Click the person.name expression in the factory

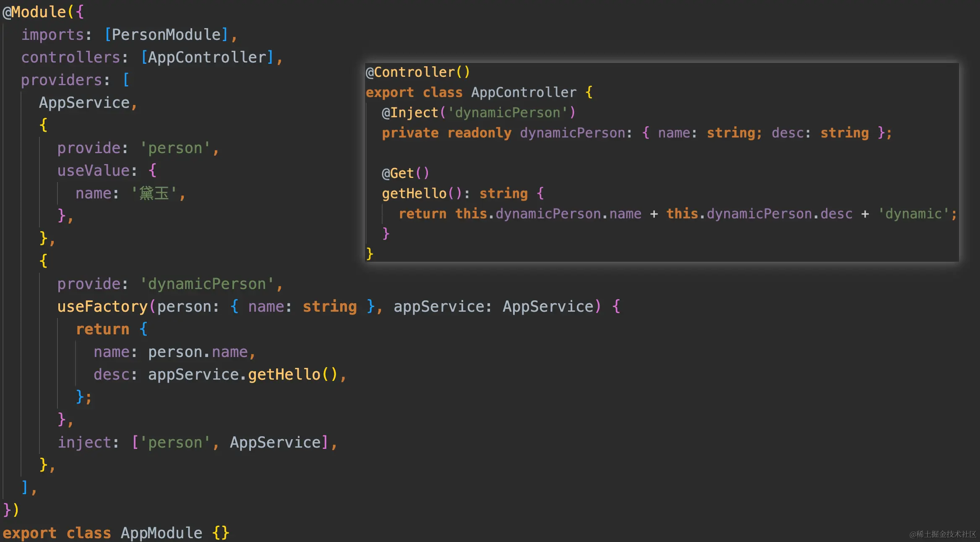(198, 352)
